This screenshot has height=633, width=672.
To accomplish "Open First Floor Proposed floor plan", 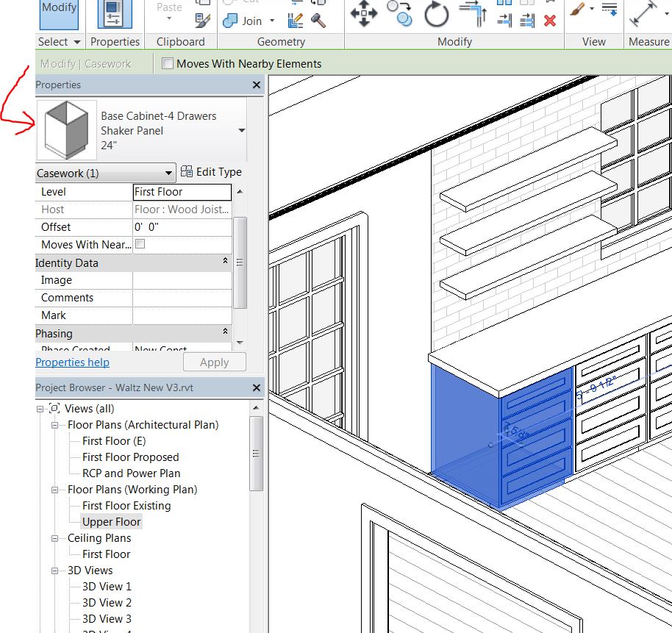I will tap(130, 457).
